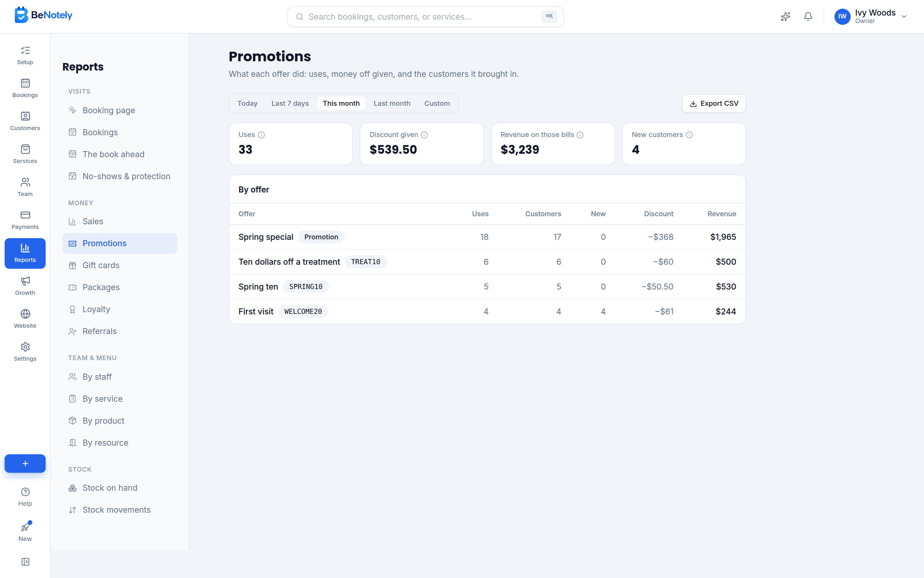
Task: Show info for Revenue on those bills
Action: [580, 135]
